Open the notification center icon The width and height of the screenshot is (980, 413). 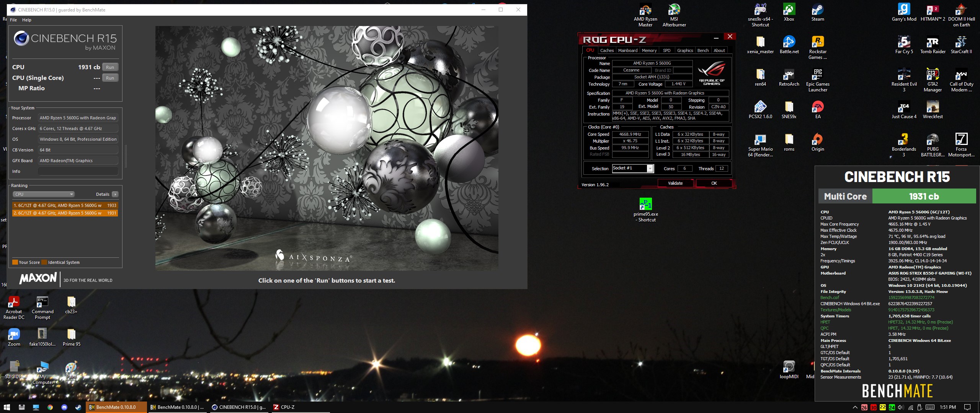(x=967, y=407)
